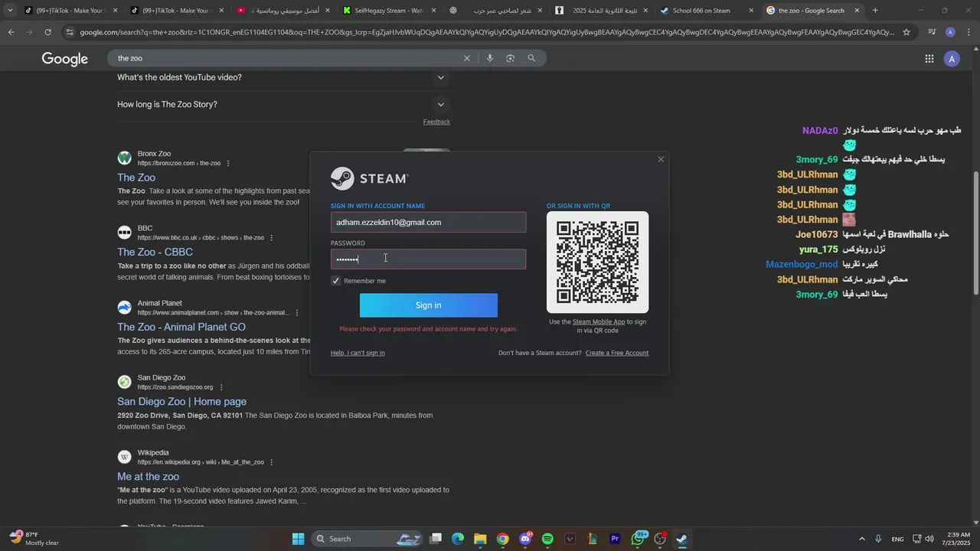Open the Chrome profile avatar in toolbar

tap(950, 32)
